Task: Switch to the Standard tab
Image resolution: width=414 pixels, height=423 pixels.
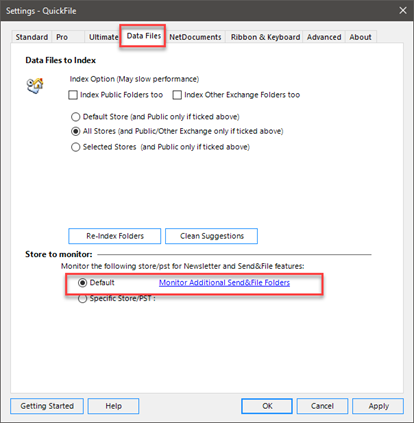Action: coord(32,37)
